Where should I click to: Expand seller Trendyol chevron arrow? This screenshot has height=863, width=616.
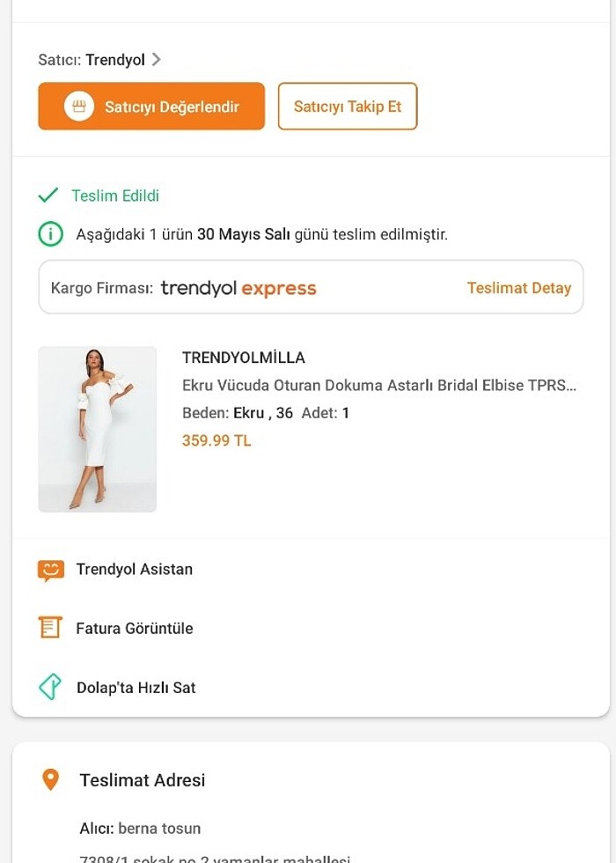157,60
